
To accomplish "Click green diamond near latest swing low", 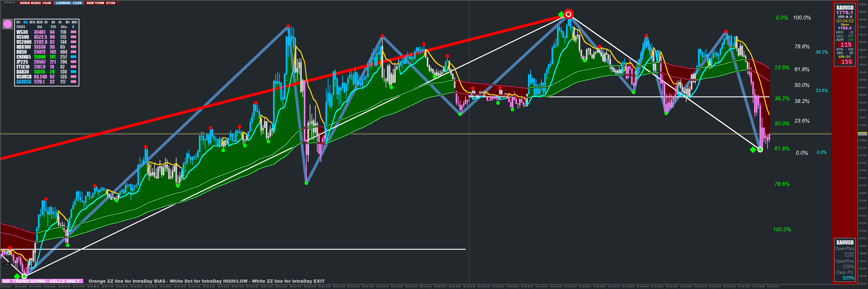I will (x=753, y=150).
